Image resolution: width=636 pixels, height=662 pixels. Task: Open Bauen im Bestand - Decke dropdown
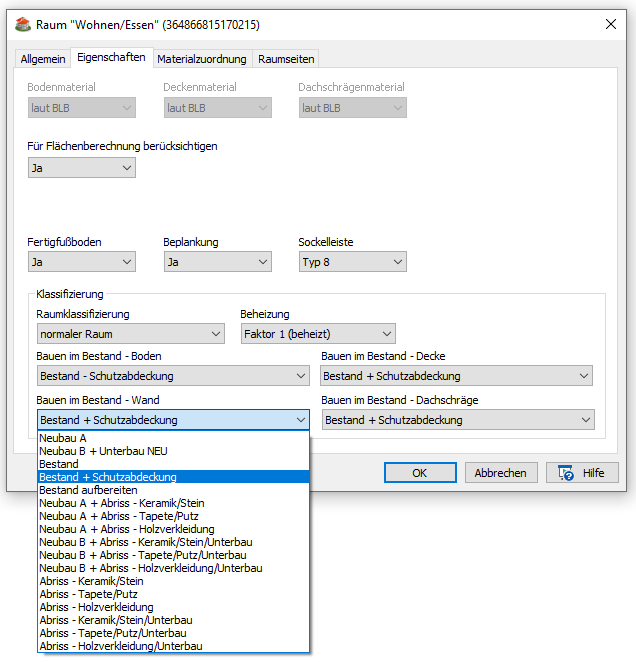(x=456, y=376)
